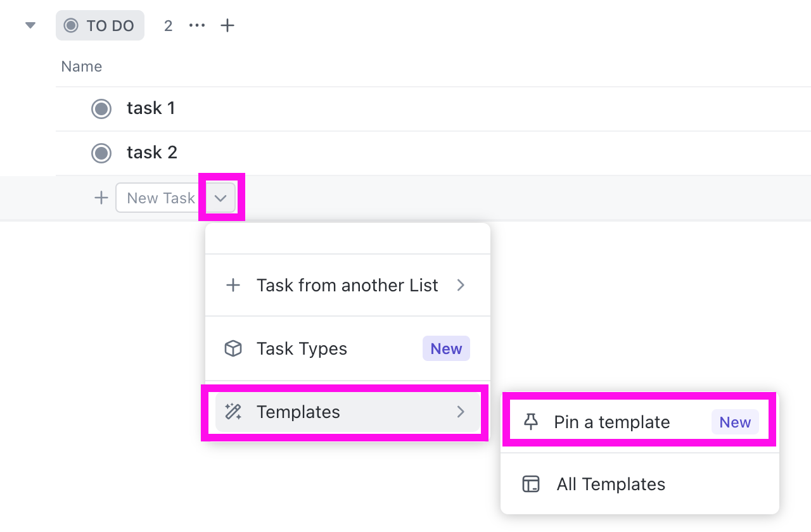Screen dimensions: 811x532
Task: Open the New Task dropdown chevron
Action: tap(220, 198)
